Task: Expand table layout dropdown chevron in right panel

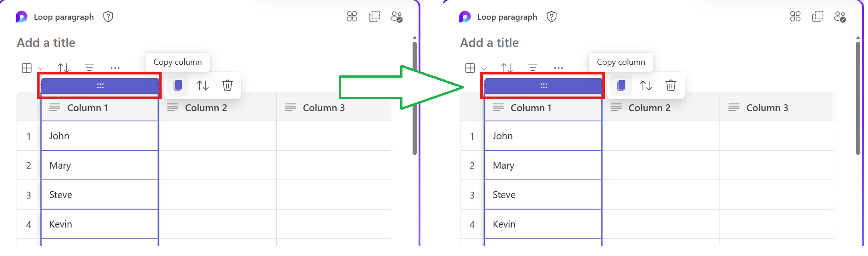Action: tap(484, 69)
